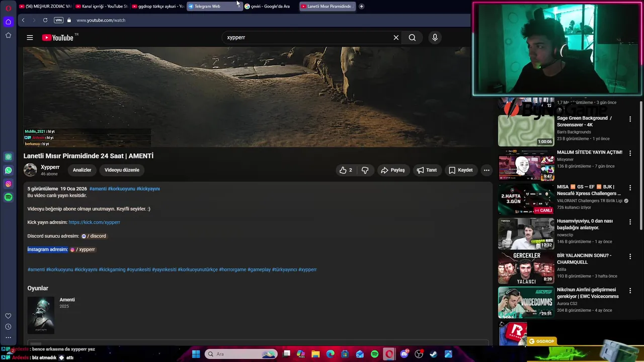Image resolution: width=644 pixels, height=362 pixels.
Task: Run search with the magnifier button
Action: pyautogui.click(x=412, y=37)
